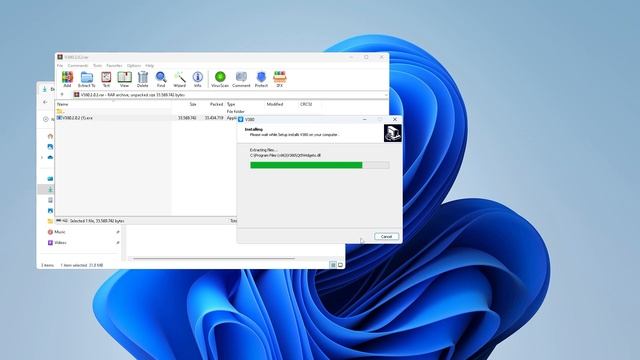
Task: Select the parent '..' folder entry
Action: click(x=60, y=111)
